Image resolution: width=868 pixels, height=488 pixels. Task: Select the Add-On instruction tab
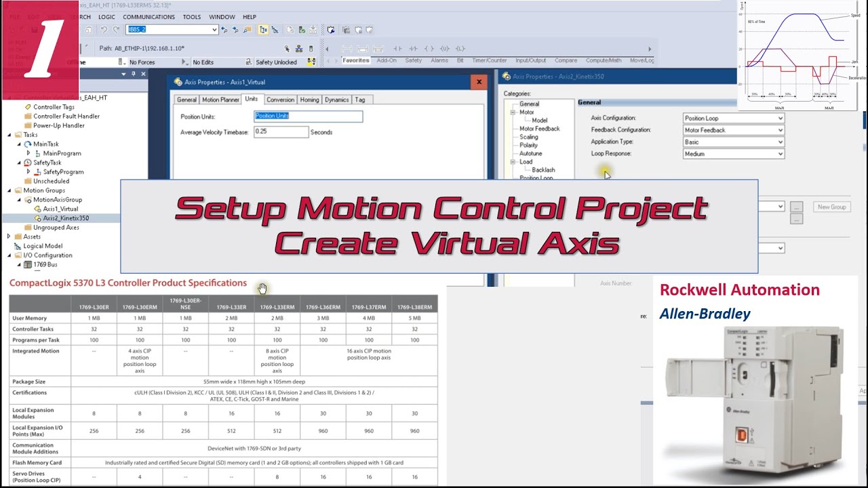[x=387, y=60]
